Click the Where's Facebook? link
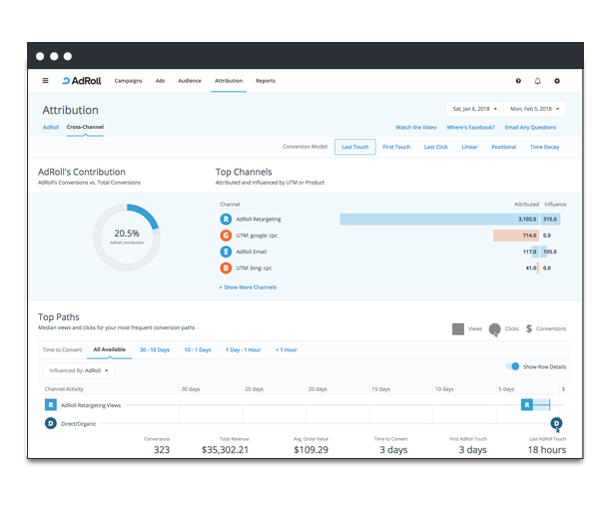 tap(471, 127)
